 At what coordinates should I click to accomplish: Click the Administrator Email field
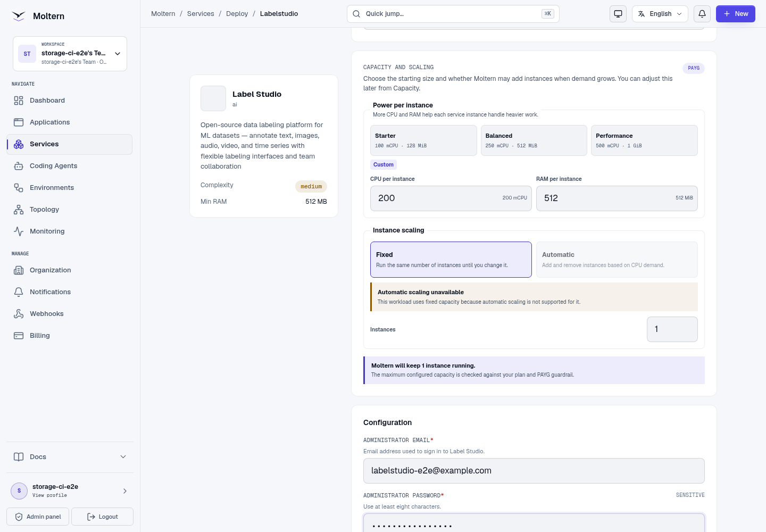(534, 471)
